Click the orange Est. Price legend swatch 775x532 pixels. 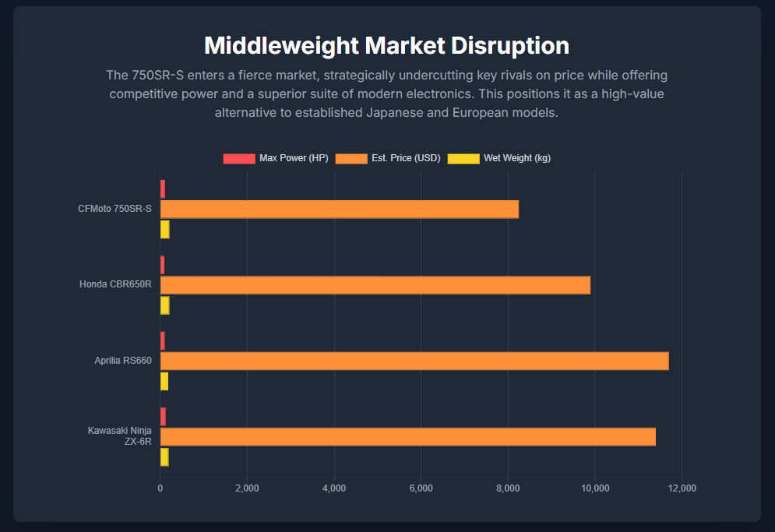click(x=351, y=158)
